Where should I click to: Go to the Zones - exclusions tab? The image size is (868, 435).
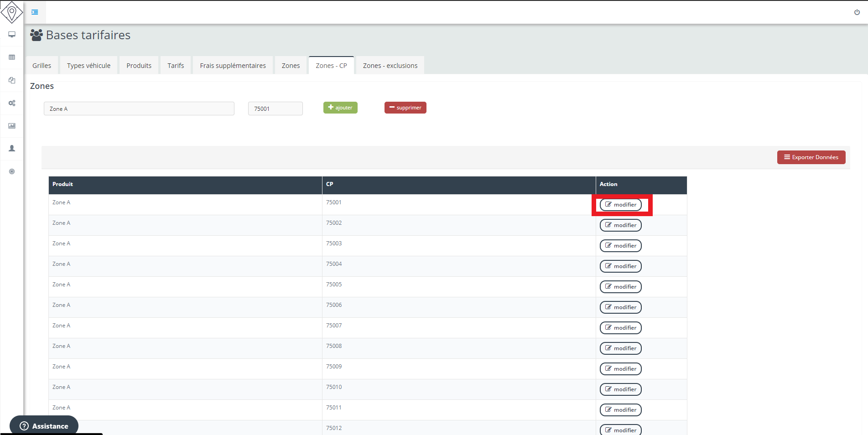coord(390,66)
